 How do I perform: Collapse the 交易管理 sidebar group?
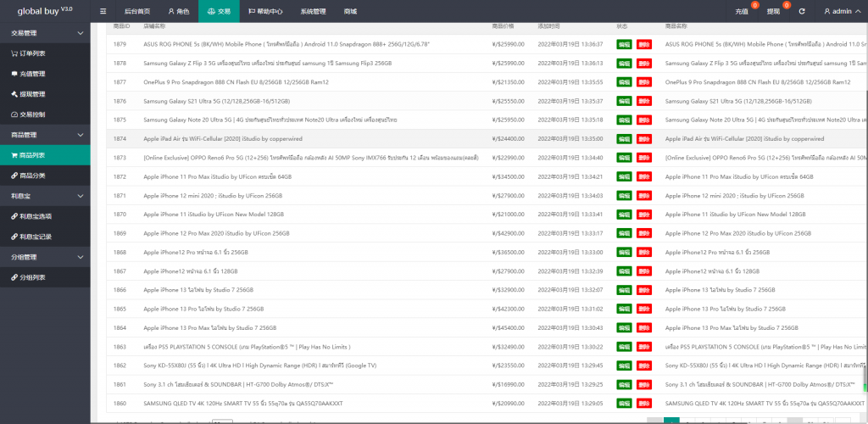[x=45, y=33]
